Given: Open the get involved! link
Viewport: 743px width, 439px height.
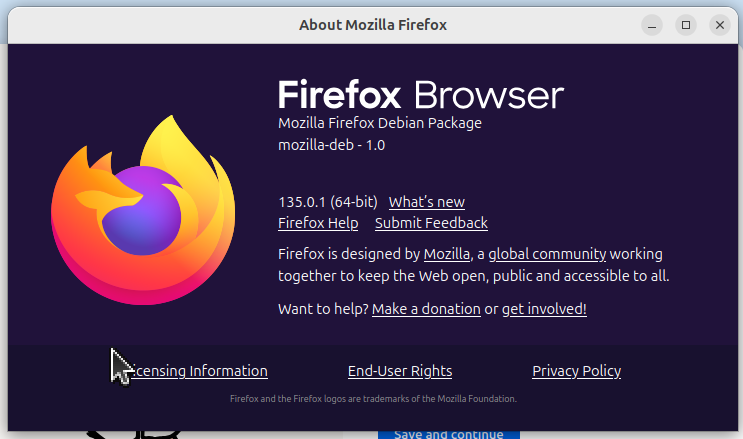Looking at the screenshot, I should coord(544,309).
